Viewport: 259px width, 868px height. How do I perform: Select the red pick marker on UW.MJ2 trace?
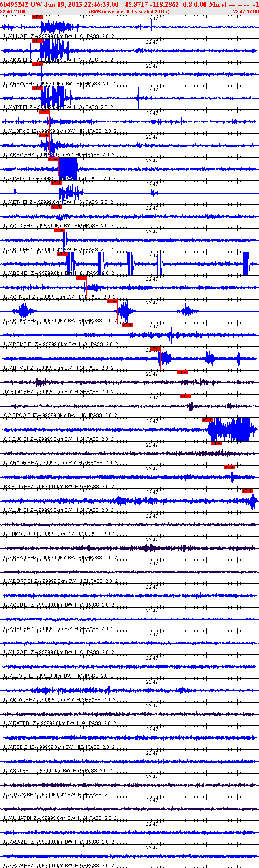(x=38, y=41)
